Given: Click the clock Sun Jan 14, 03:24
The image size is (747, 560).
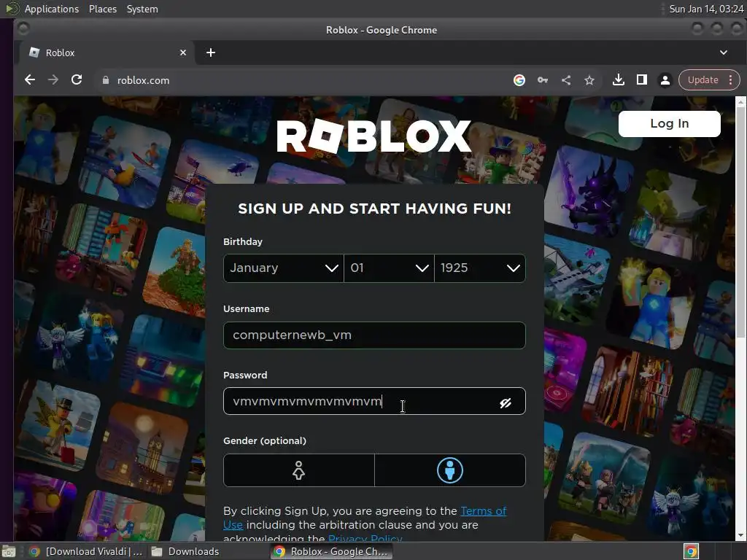Looking at the screenshot, I should point(705,9).
